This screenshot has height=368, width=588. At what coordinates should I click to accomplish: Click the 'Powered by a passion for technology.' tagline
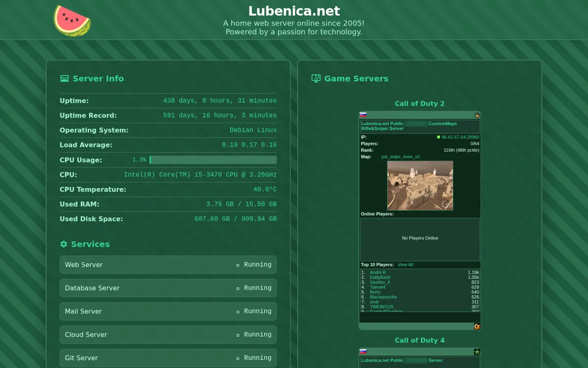tap(294, 32)
